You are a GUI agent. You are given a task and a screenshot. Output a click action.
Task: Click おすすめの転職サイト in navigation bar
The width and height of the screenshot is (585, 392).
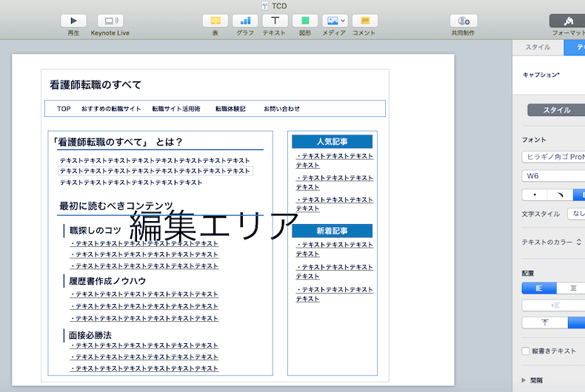pyautogui.click(x=111, y=109)
